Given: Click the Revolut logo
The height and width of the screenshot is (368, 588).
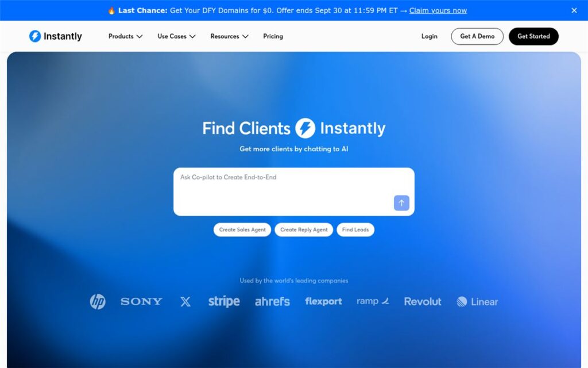Looking at the screenshot, I should click(423, 301).
